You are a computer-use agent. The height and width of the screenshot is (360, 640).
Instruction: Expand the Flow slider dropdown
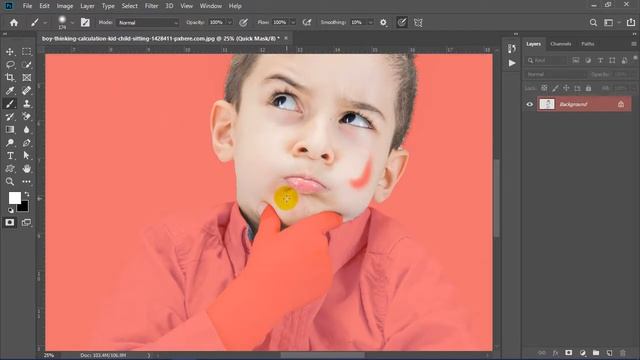[x=293, y=22]
